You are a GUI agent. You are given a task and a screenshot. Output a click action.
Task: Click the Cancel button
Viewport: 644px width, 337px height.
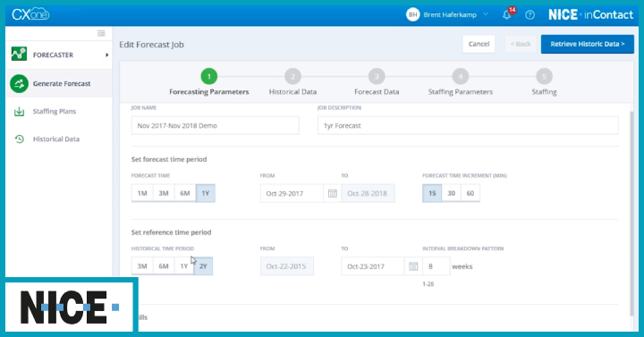[x=479, y=44]
